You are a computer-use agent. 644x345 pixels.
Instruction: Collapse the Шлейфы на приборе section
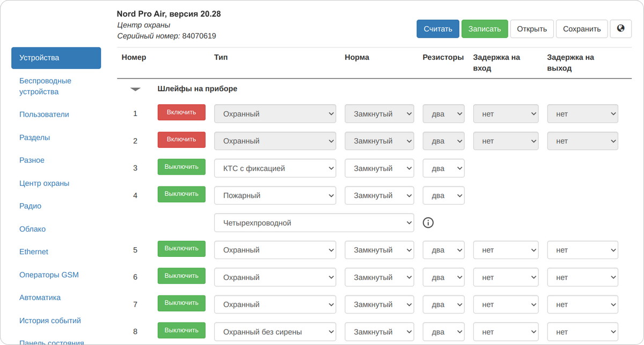[135, 89]
